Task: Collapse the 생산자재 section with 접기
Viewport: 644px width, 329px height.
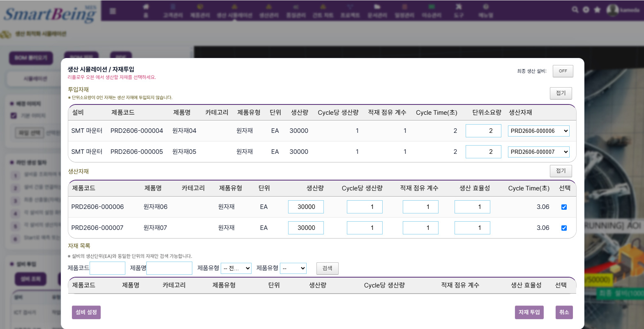Action: pyautogui.click(x=561, y=171)
